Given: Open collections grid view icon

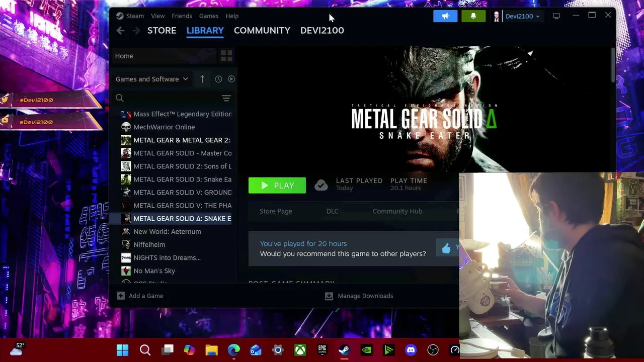Looking at the screenshot, I should click(226, 56).
